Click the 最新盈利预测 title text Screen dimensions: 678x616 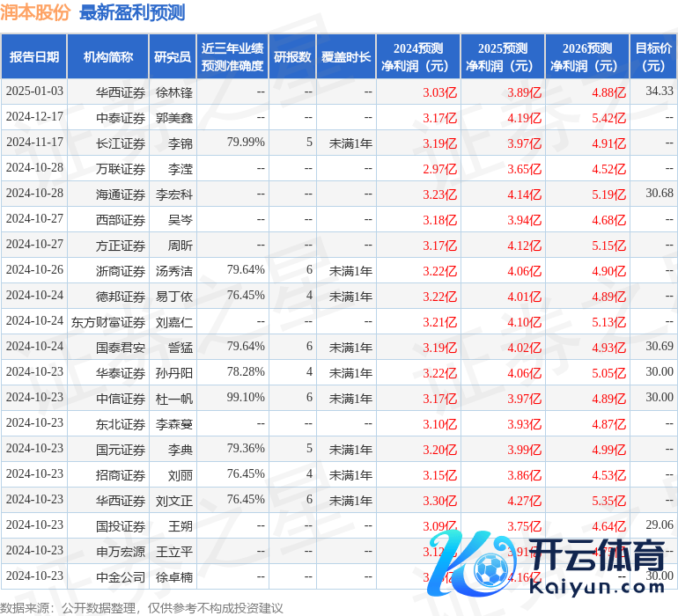132,12
